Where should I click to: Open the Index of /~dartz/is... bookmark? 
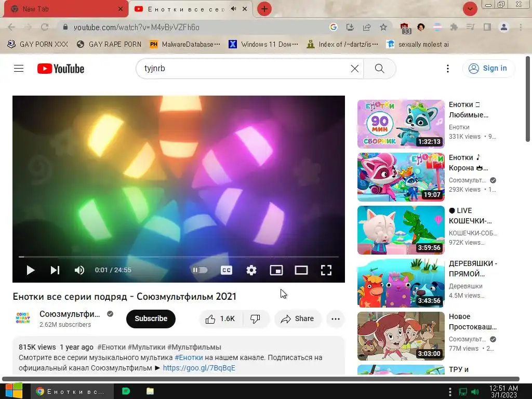click(342, 44)
